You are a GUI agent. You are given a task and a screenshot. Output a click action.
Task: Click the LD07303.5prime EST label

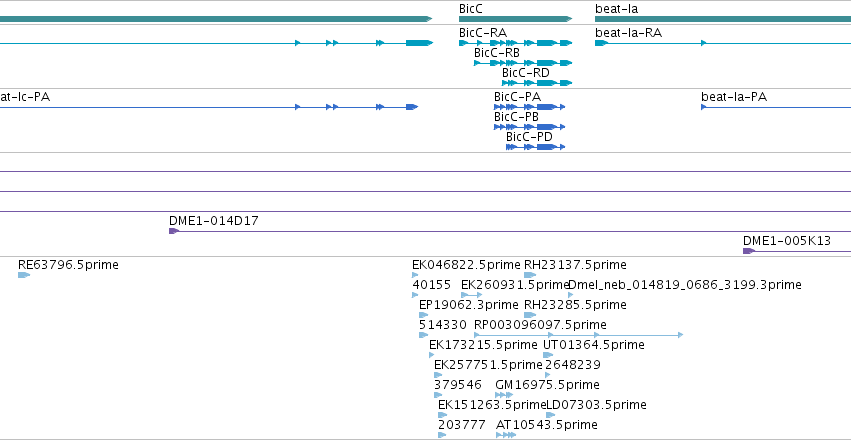pyautogui.click(x=596, y=405)
